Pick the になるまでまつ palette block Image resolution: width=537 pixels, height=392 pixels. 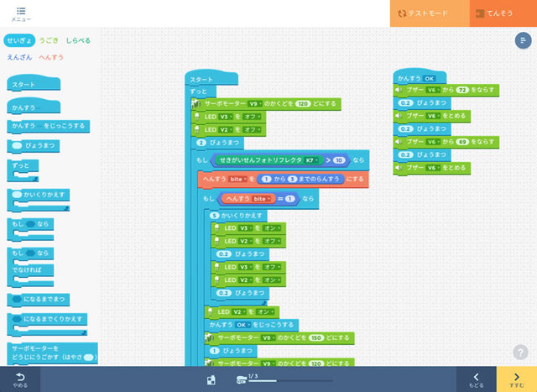pos(38,299)
